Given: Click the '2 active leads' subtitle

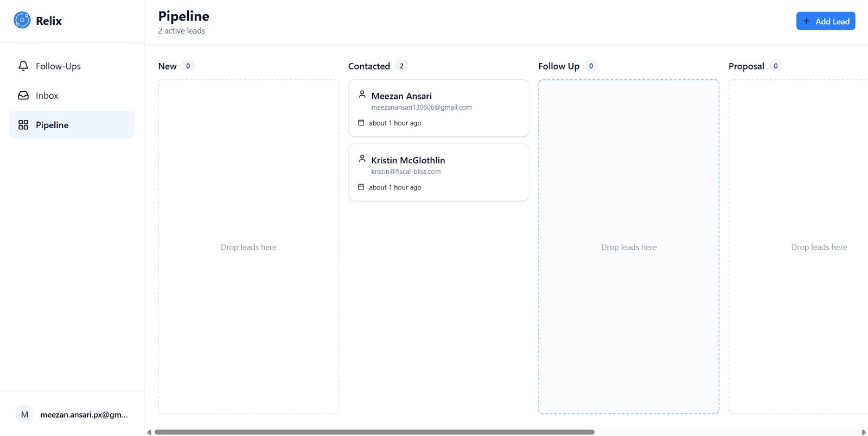Looking at the screenshot, I should 182,31.
